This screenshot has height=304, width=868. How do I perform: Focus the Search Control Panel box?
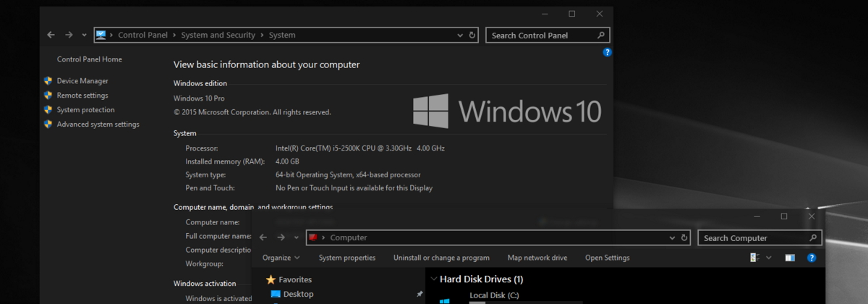click(548, 35)
